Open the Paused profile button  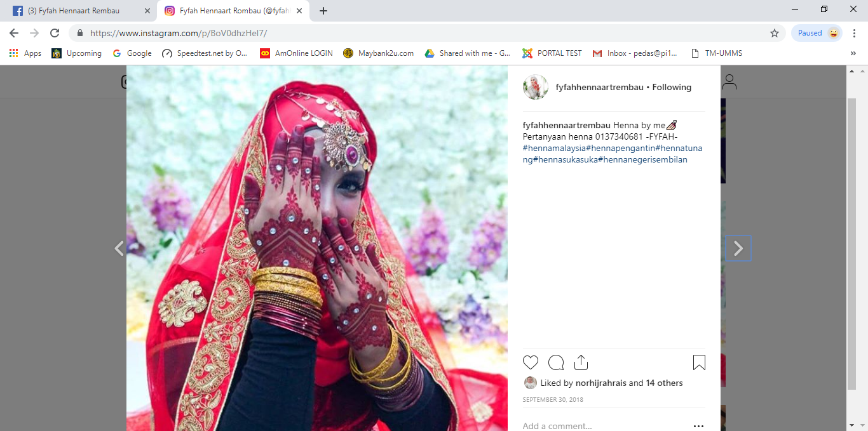click(x=817, y=33)
